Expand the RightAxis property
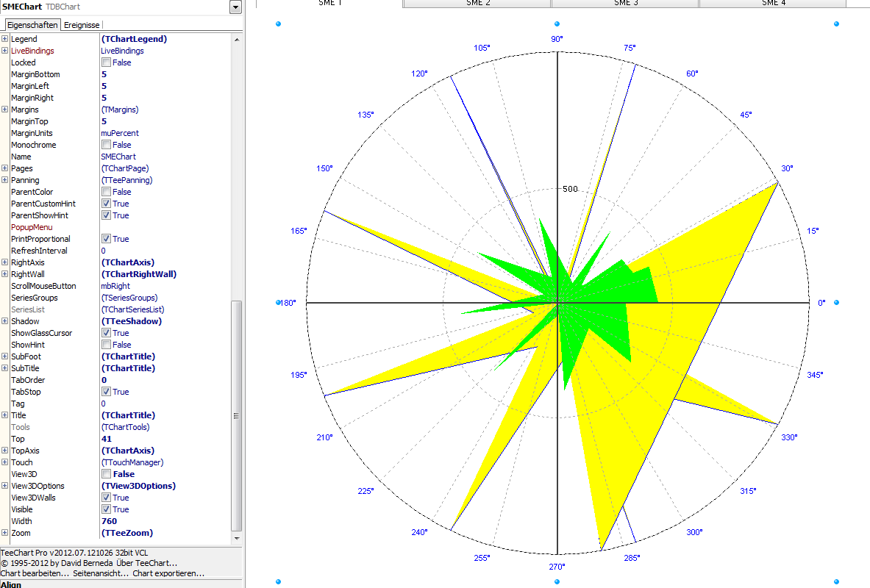 coord(4,262)
